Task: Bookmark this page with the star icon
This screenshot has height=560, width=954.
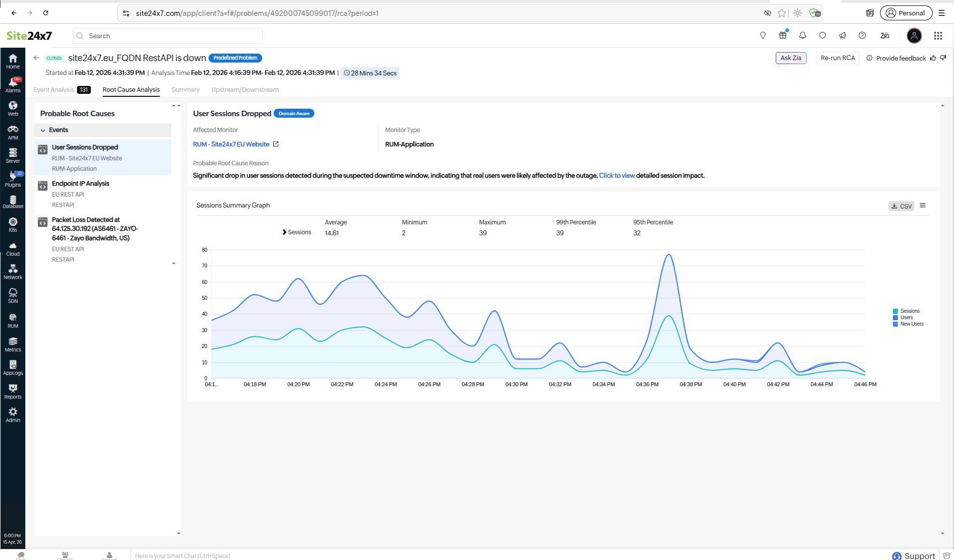Action: (782, 13)
